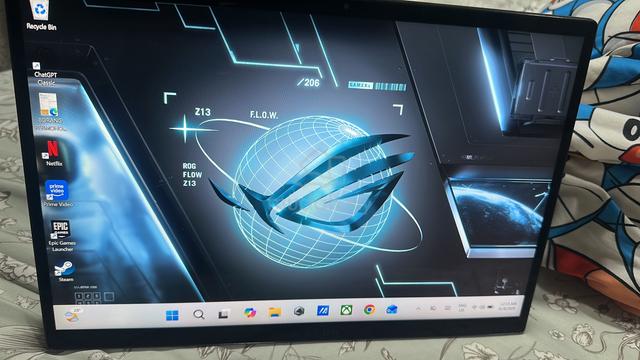Image resolution: width=640 pixels, height=360 pixels.
Task: Open quick settings via the battery icon
Action: tap(491, 306)
